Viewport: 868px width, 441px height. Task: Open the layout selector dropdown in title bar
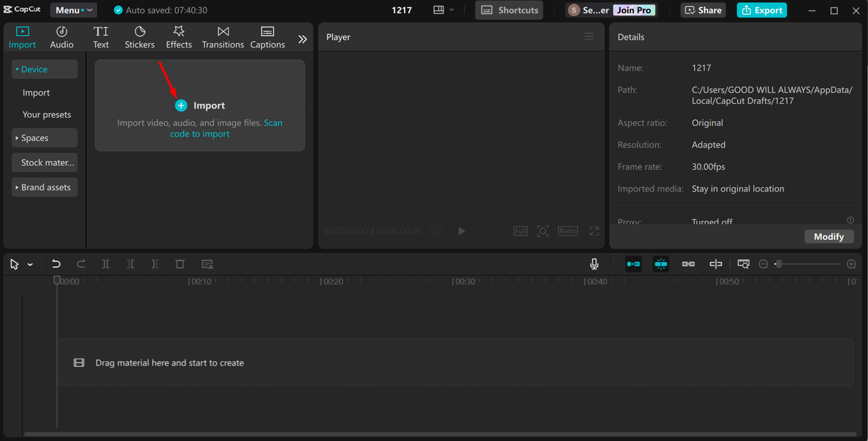coord(443,10)
